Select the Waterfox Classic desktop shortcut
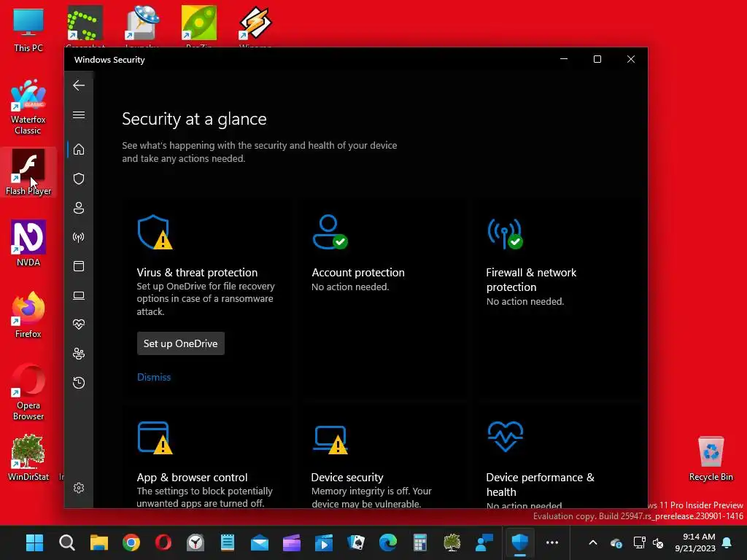The image size is (747, 560). point(28,108)
